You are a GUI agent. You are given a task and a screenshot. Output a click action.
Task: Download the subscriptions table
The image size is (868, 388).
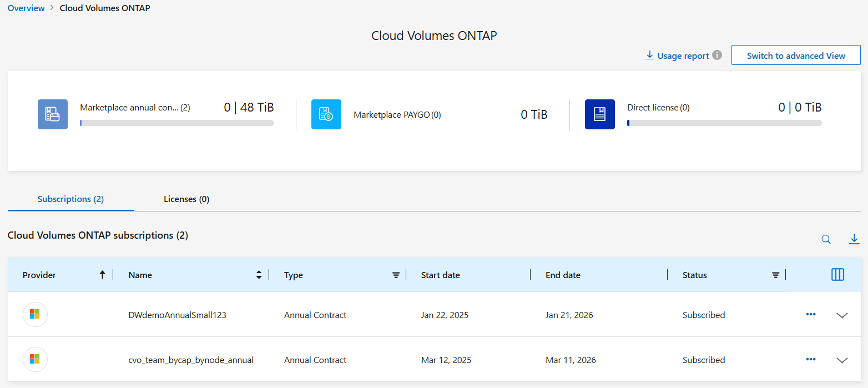tap(854, 239)
